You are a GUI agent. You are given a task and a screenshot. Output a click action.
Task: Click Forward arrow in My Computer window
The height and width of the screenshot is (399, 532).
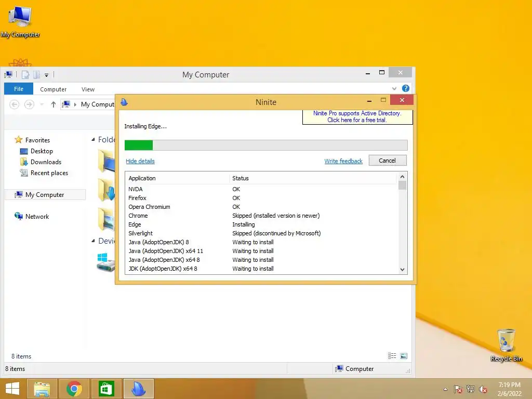coord(29,104)
